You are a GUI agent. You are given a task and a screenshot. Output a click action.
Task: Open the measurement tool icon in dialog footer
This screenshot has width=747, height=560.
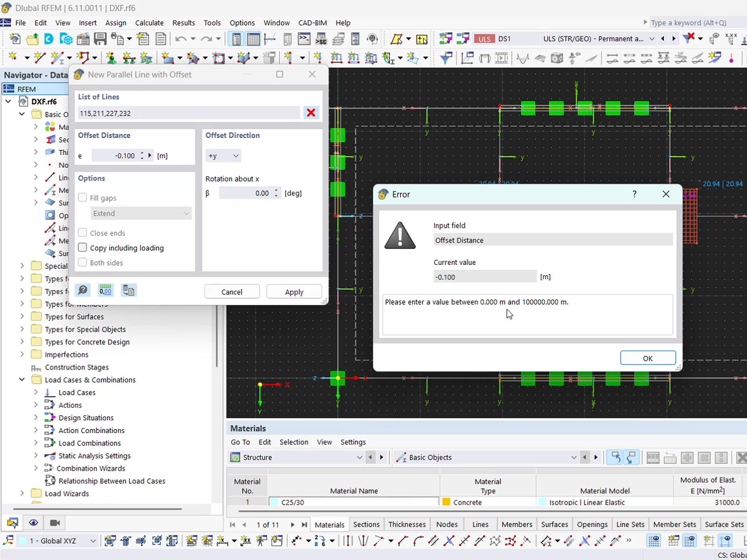point(106,290)
